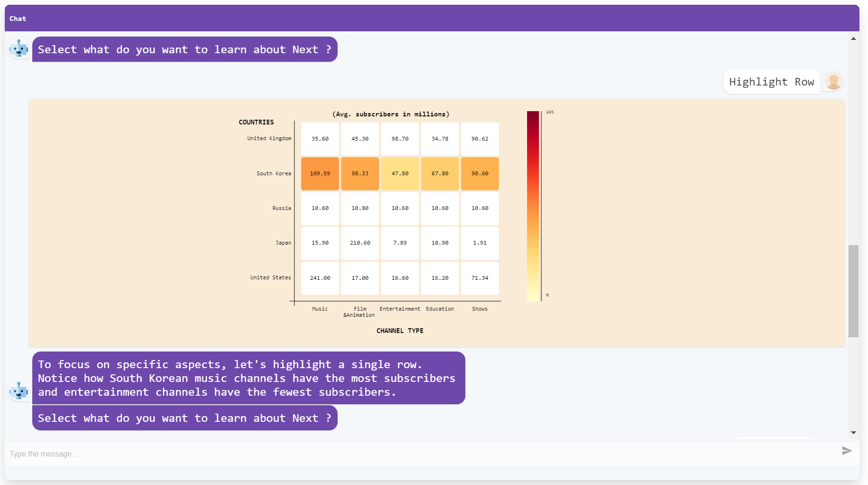This screenshot has width=868, height=485.
Task: Click the Japan Music cell 15.90
Action: [320, 243]
